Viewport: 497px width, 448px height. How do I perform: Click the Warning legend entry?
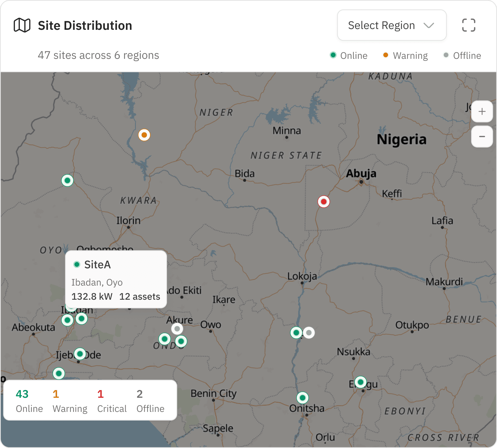coord(405,55)
